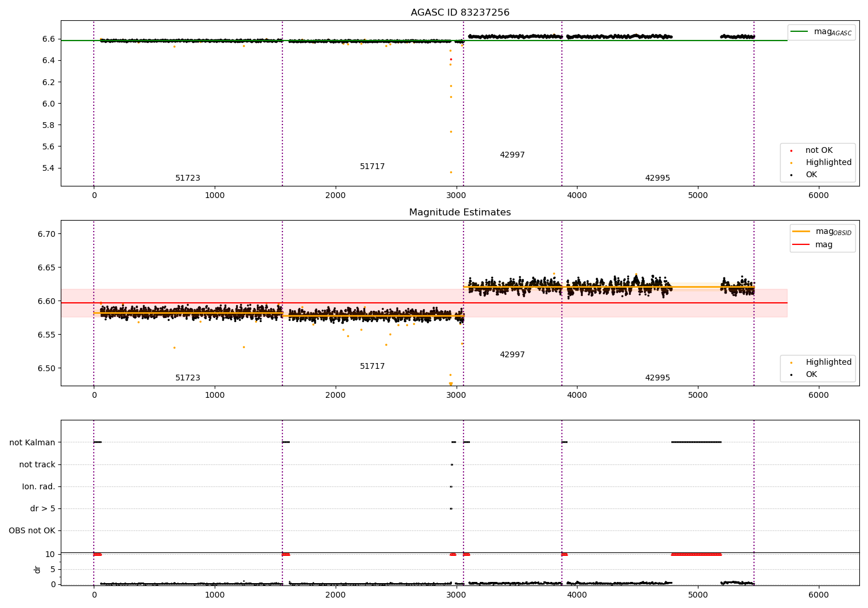The width and height of the screenshot is (868, 608).
Task: Click 'OK' legend entry in middle plot
Action: point(804,375)
